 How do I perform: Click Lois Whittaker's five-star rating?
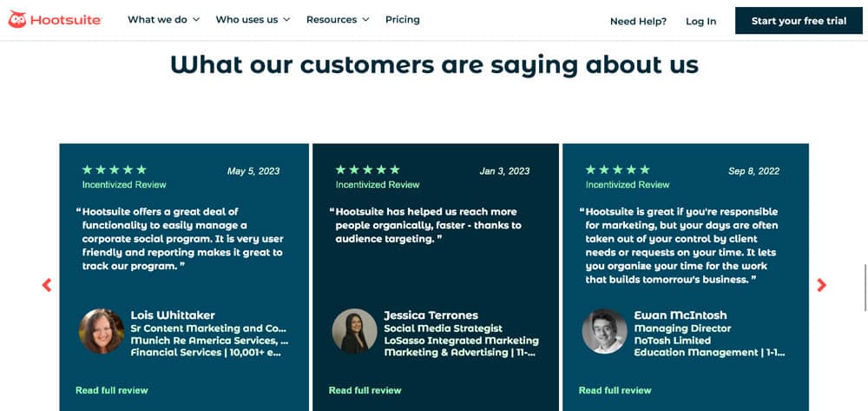coord(114,169)
